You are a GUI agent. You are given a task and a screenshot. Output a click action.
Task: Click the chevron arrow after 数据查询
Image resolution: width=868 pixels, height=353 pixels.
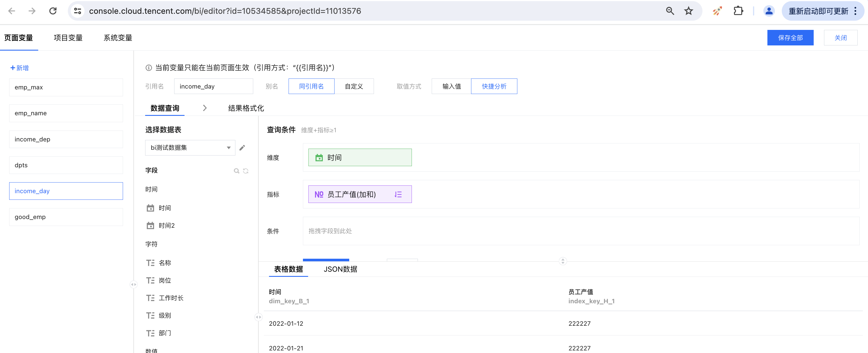click(x=205, y=108)
